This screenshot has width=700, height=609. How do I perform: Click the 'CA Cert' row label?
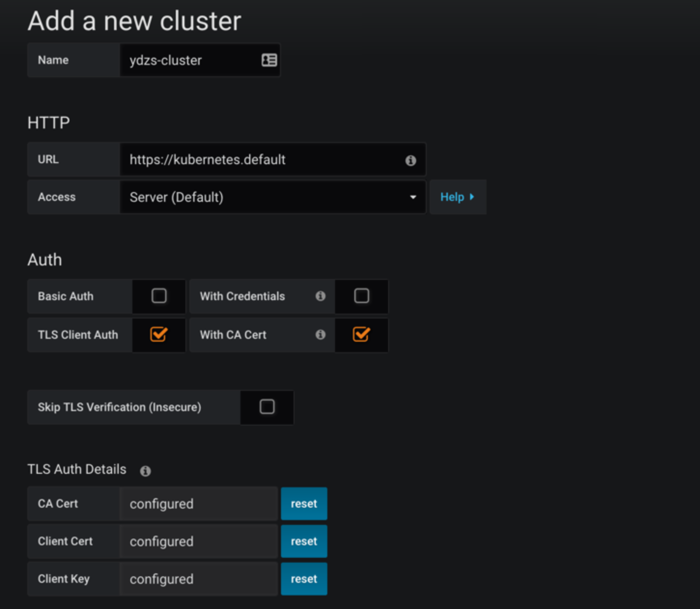58,503
